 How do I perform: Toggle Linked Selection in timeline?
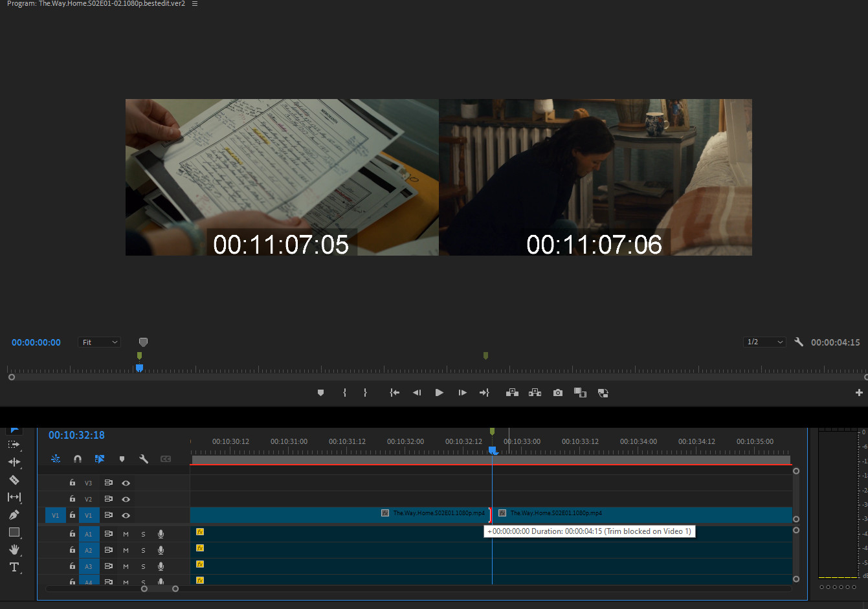click(100, 459)
